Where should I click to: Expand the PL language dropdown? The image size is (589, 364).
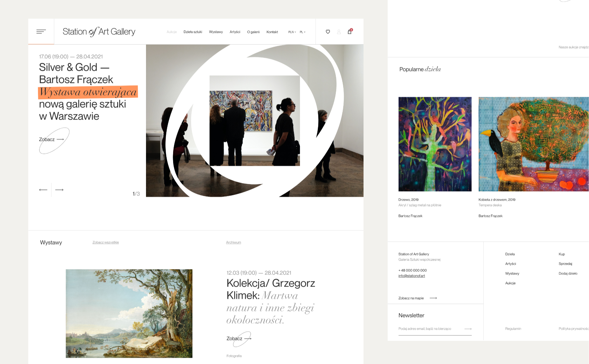click(x=303, y=32)
